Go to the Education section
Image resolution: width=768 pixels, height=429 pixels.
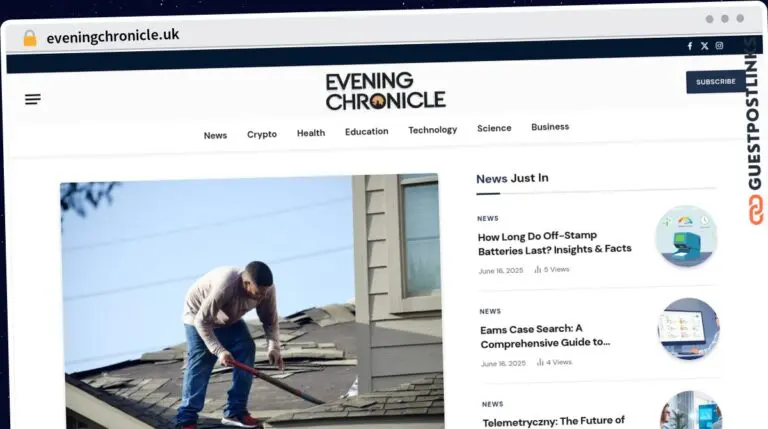pos(366,131)
